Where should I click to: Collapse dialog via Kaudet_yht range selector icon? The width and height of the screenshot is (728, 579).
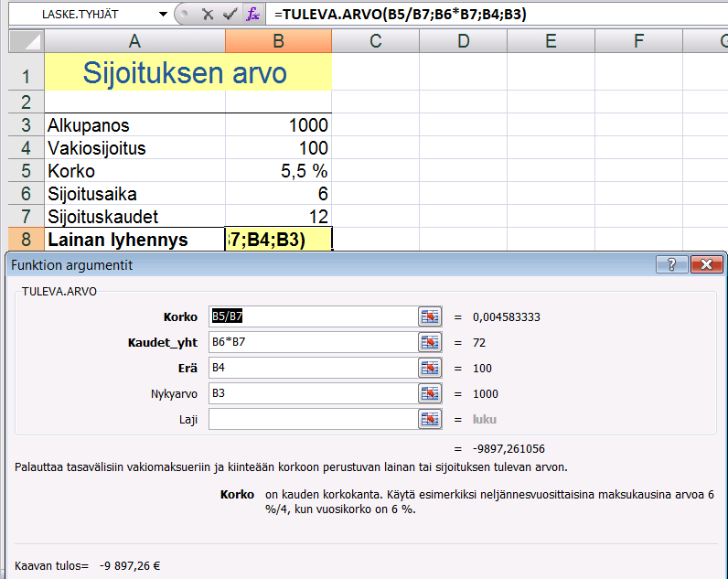430,342
